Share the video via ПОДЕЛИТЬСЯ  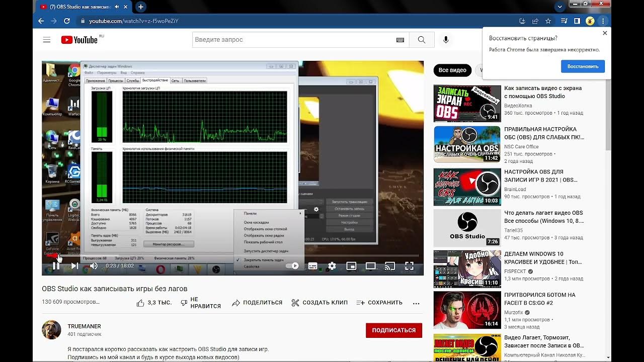pos(257,303)
